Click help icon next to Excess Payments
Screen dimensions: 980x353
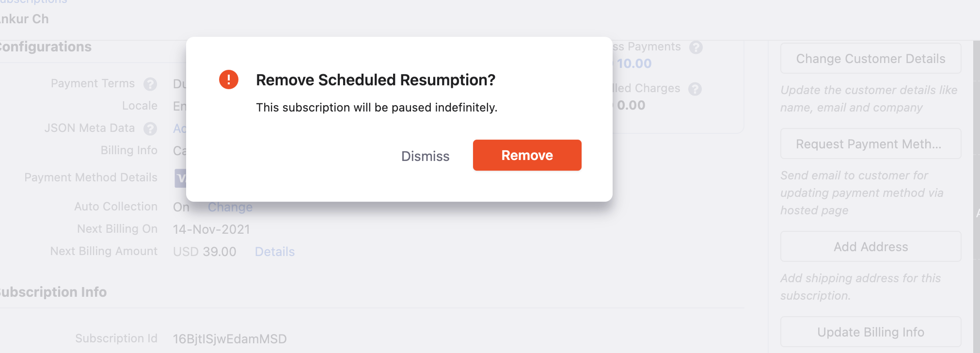[x=696, y=48]
